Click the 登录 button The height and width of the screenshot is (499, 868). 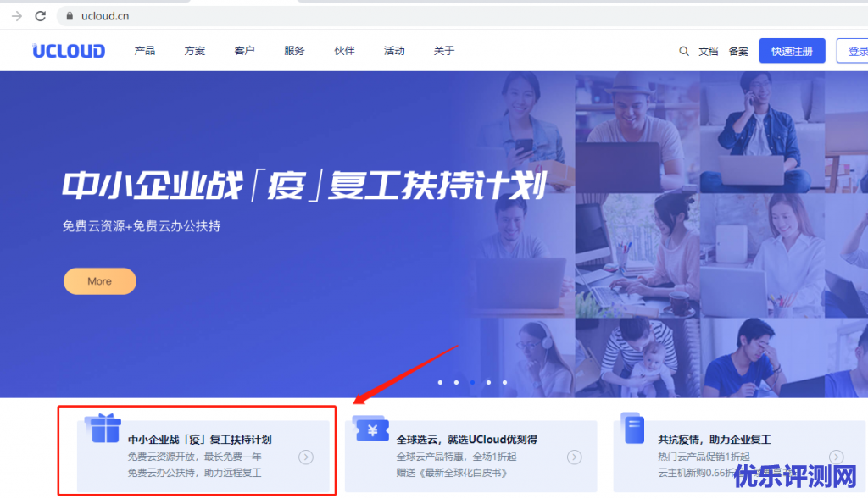coord(853,51)
